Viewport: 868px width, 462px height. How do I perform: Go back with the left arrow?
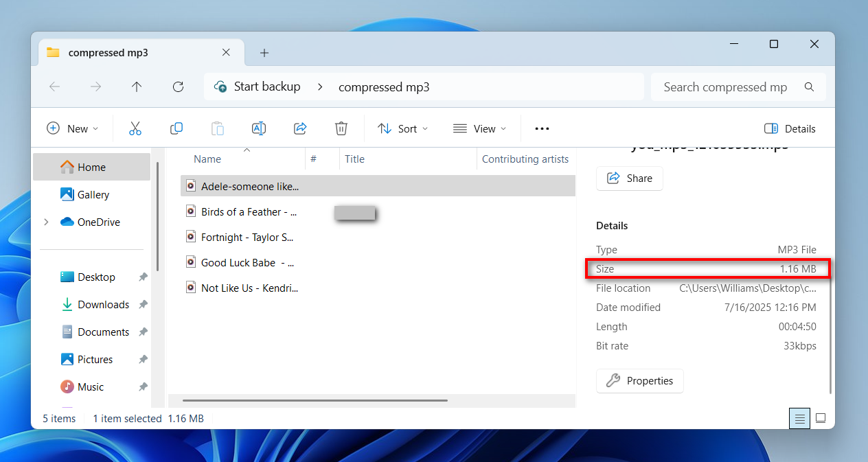[55, 86]
